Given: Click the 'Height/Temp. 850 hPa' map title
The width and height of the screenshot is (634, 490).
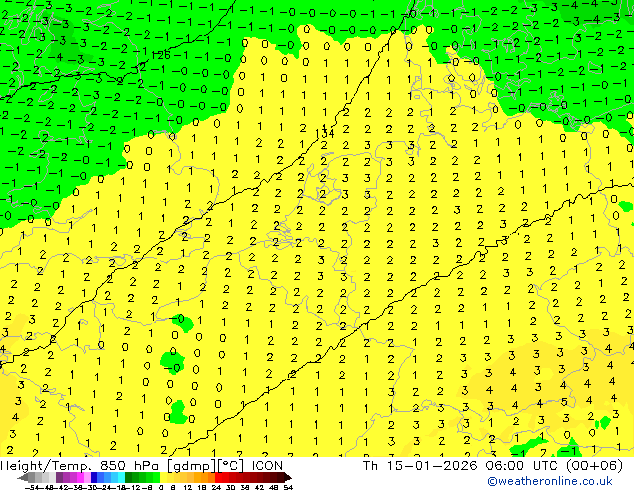Looking at the screenshot, I should point(79,466).
